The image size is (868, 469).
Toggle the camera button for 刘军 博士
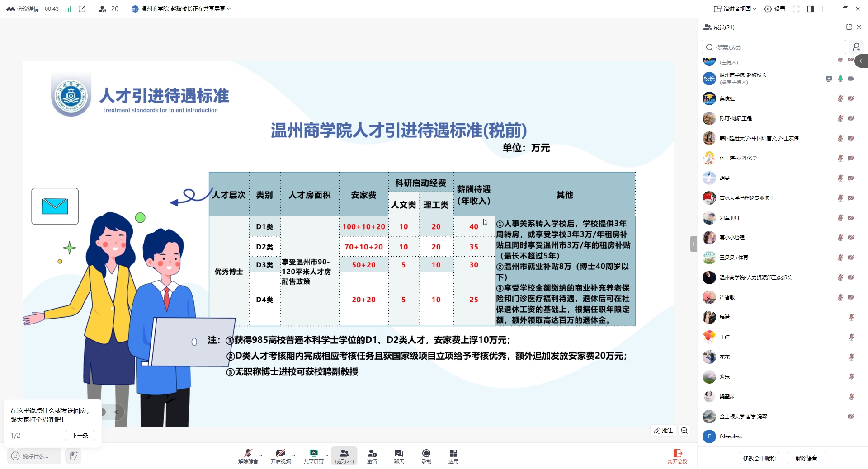coord(851,218)
